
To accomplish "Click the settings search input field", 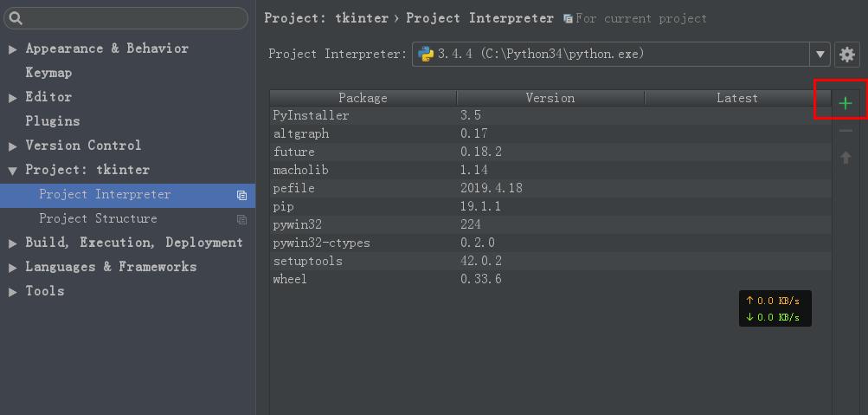I will click(125, 18).
